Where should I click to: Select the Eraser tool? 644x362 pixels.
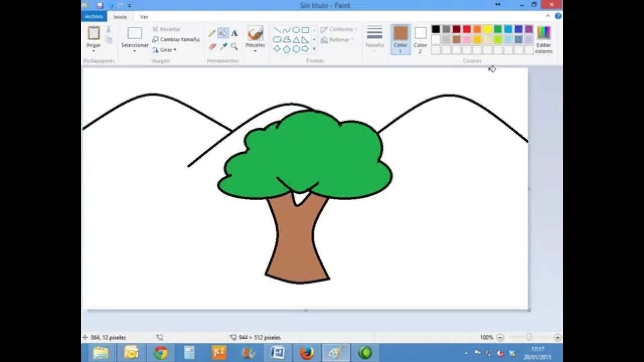212,46
